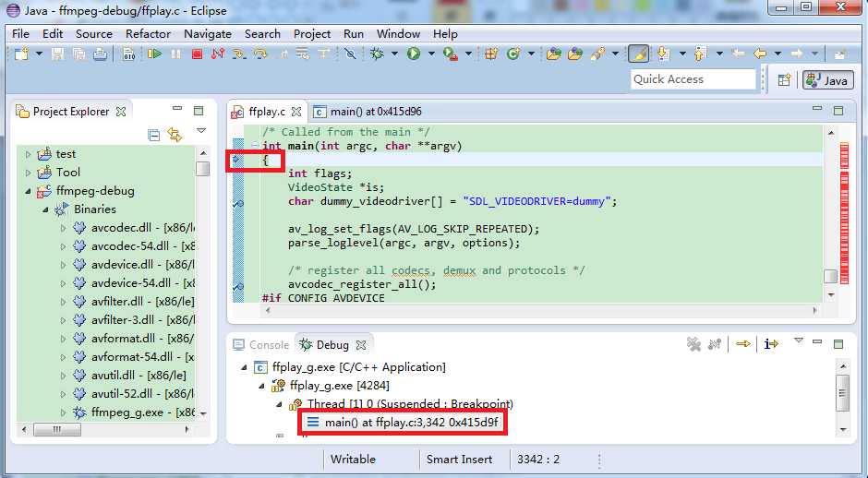Click the Quick Access input field
Image resolution: width=868 pixels, height=478 pixels.
pyautogui.click(x=693, y=79)
